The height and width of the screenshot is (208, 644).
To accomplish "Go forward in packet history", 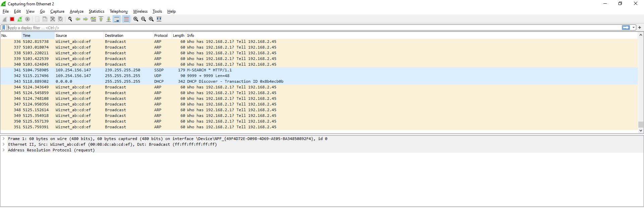I will click(x=86, y=19).
